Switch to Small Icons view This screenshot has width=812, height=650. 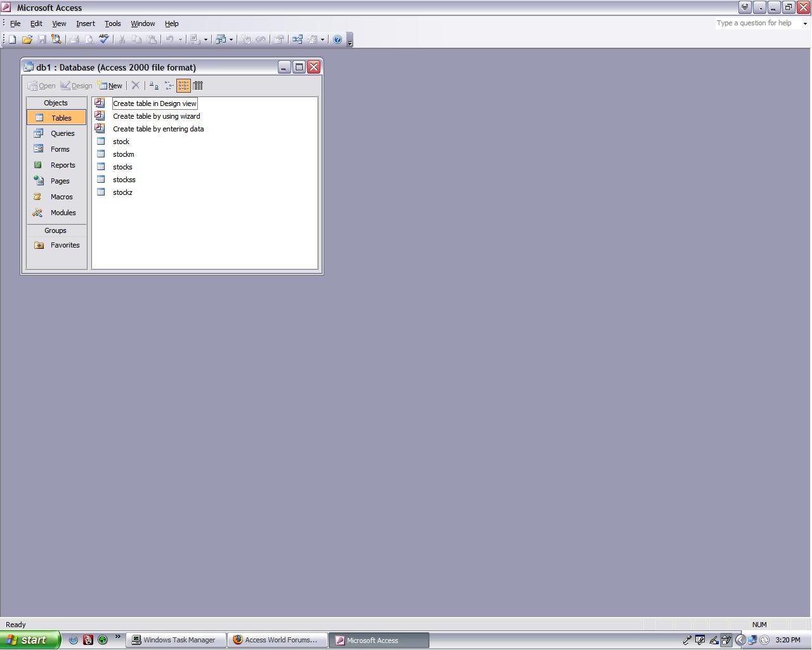pos(169,86)
